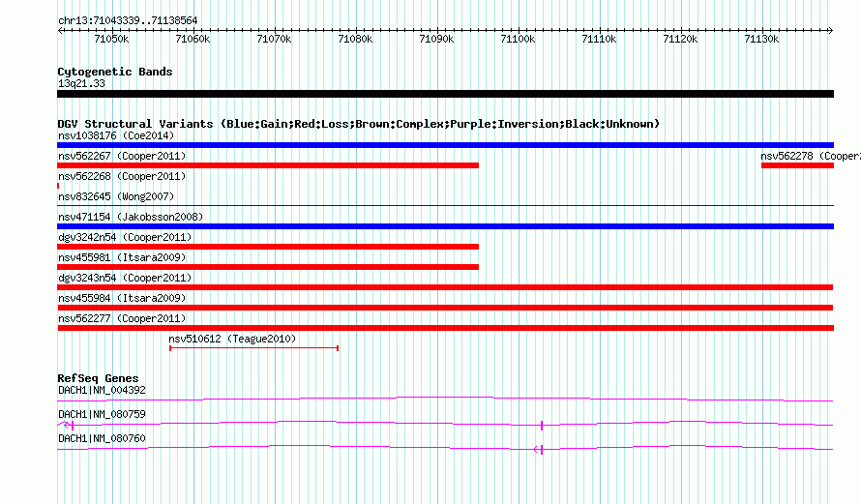
Task: Click the 71090k ruler tick label
Action: coord(436,39)
